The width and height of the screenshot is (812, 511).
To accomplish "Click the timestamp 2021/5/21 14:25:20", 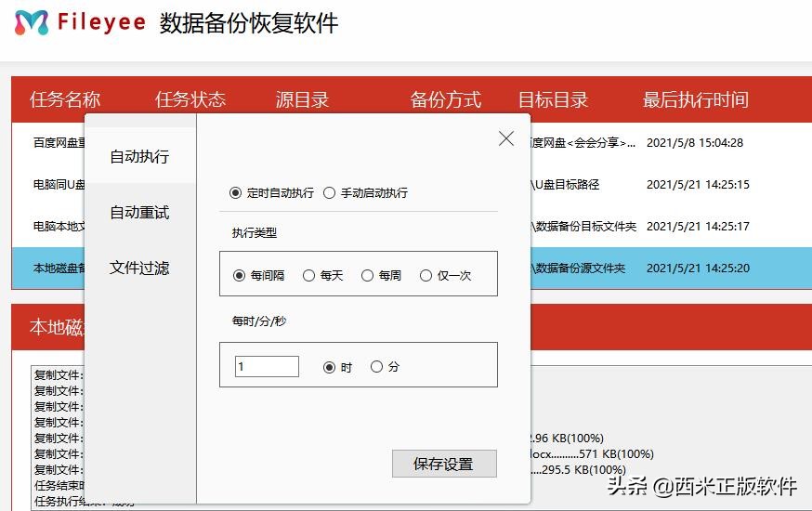I will [698, 269].
